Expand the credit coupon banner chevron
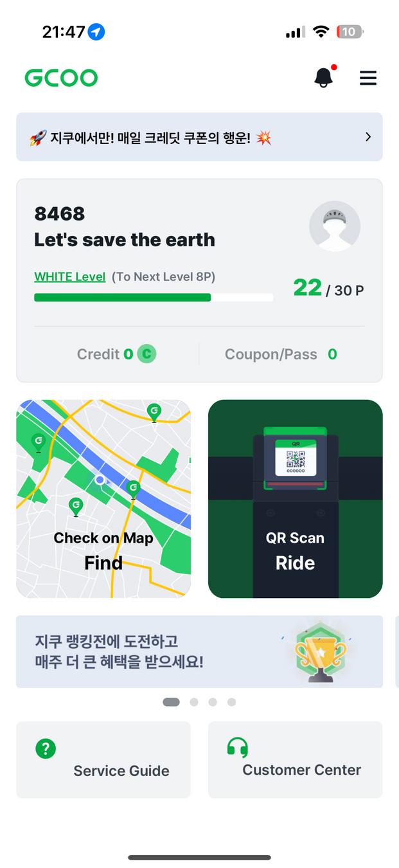 click(x=368, y=137)
